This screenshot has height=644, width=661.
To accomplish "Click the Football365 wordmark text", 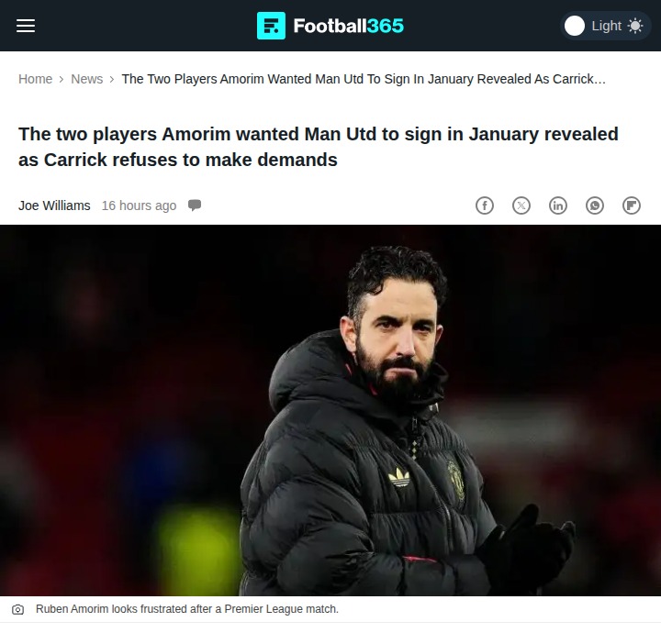I will 349,26.
